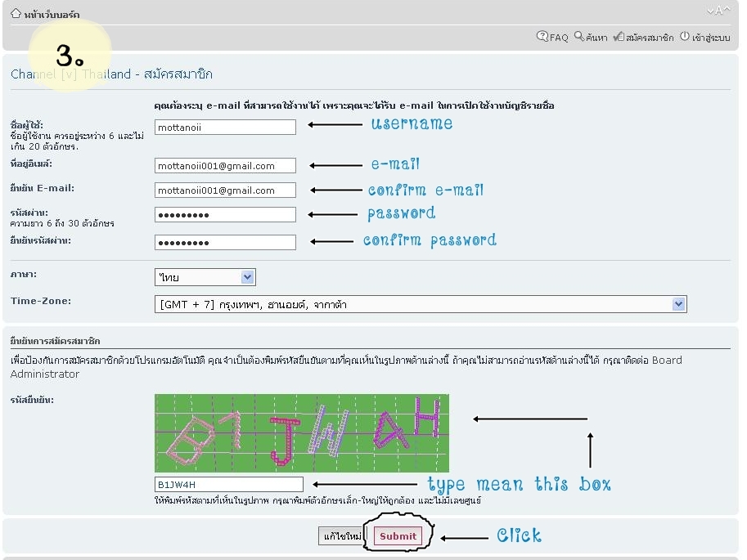Click the Submit button
747x560 pixels.
[398, 536]
